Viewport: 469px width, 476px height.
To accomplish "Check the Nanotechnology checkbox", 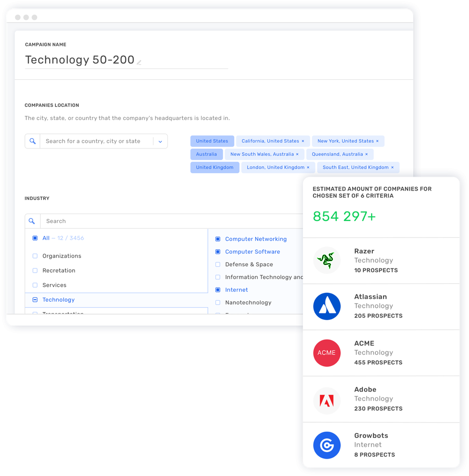I will pyautogui.click(x=218, y=303).
